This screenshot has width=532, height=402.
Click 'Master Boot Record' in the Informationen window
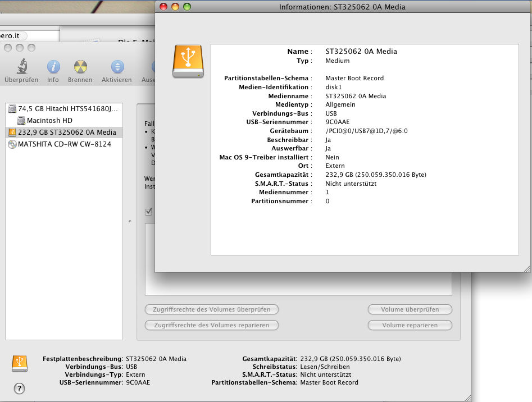coord(354,78)
